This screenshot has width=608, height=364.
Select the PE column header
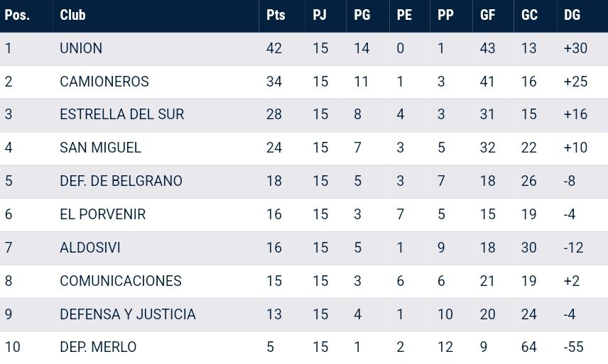coord(404,15)
